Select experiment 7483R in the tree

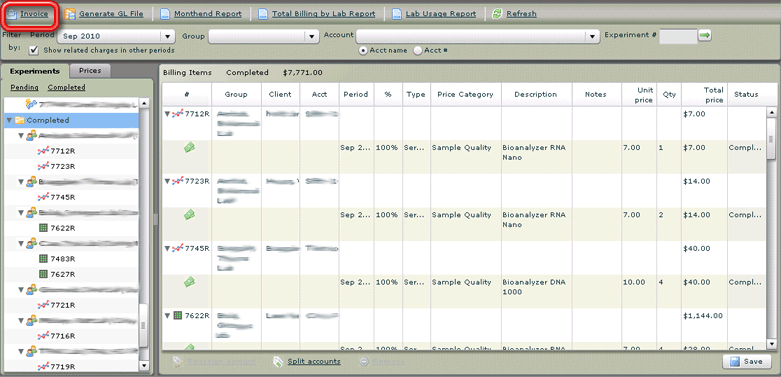63,259
